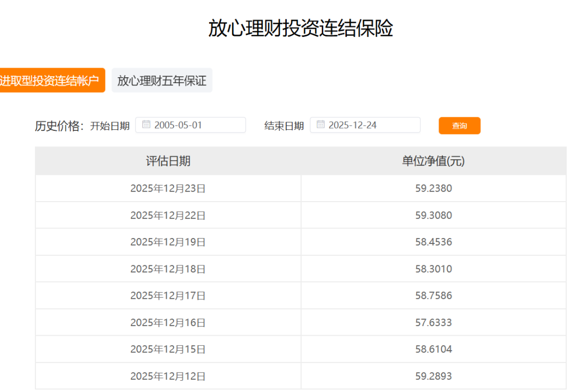Select the net value 59.2380
This screenshot has width=579, height=392.
[433, 188]
